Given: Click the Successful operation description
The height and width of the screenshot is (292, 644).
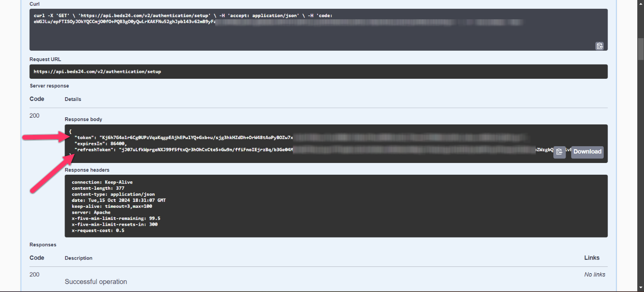Looking at the screenshot, I should pyautogui.click(x=96, y=282).
